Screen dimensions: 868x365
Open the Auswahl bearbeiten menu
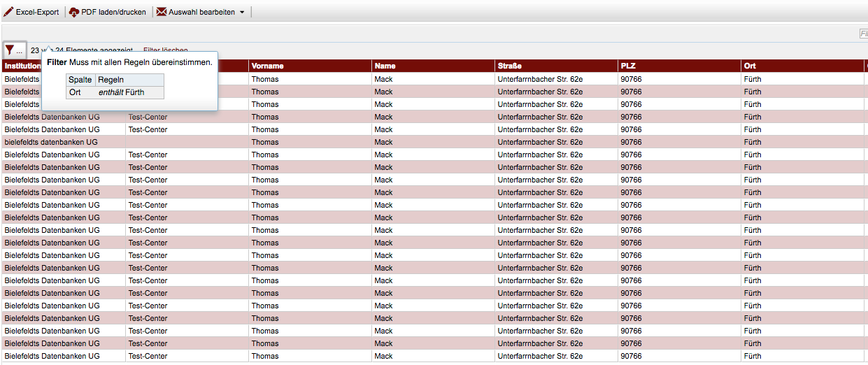pos(201,12)
